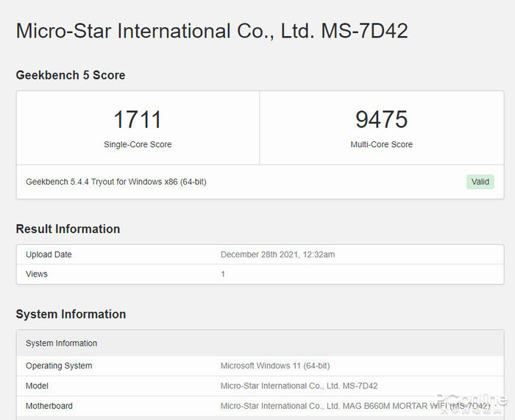Click the page title ending in MS-7D42

pos(212,31)
